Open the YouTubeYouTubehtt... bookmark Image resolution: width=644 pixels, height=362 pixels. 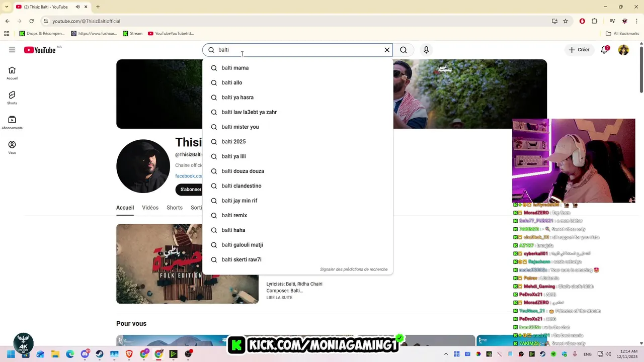pyautogui.click(x=171, y=34)
